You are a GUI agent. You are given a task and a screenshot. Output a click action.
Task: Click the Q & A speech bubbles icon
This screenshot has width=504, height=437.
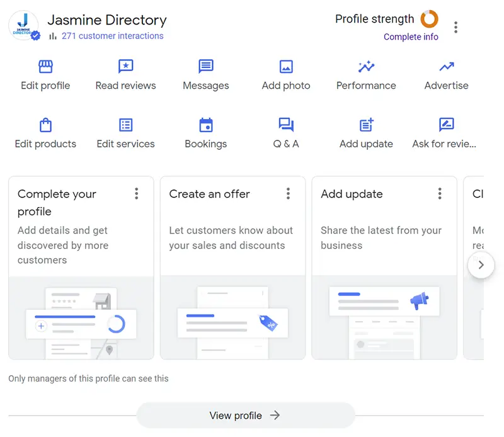click(x=286, y=125)
